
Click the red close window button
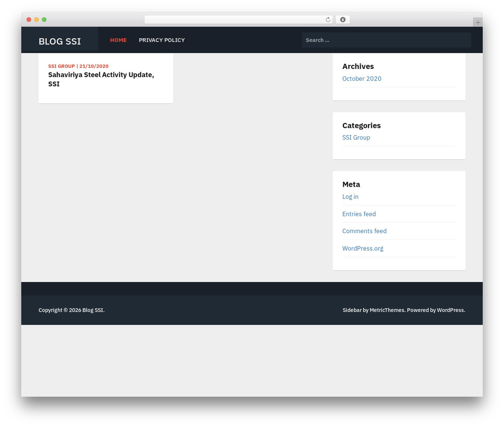[x=29, y=20]
